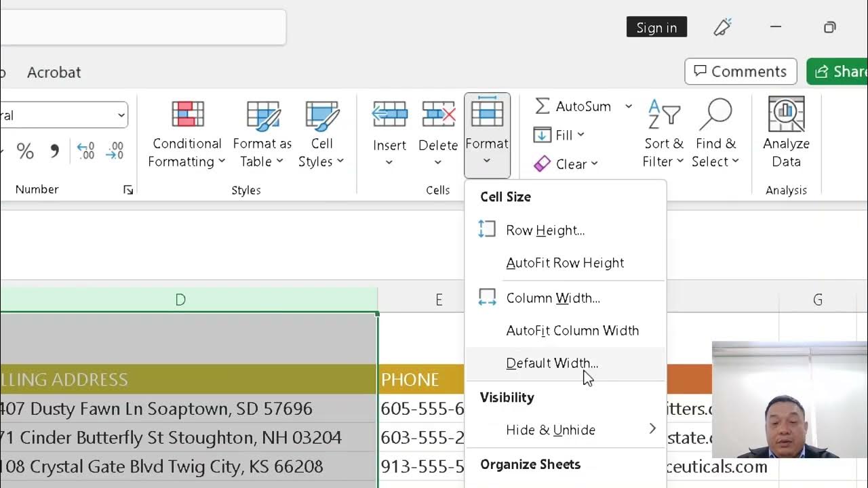Open Format as Table gallery

pos(262,115)
